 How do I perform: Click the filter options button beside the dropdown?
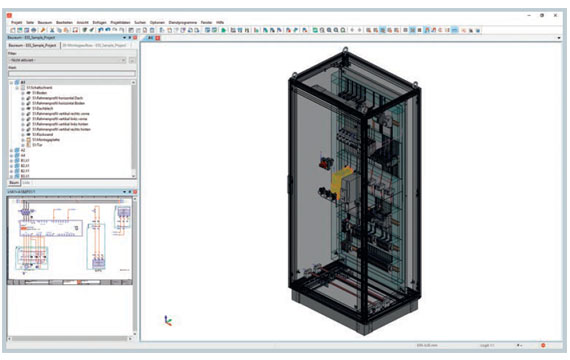coord(132,60)
